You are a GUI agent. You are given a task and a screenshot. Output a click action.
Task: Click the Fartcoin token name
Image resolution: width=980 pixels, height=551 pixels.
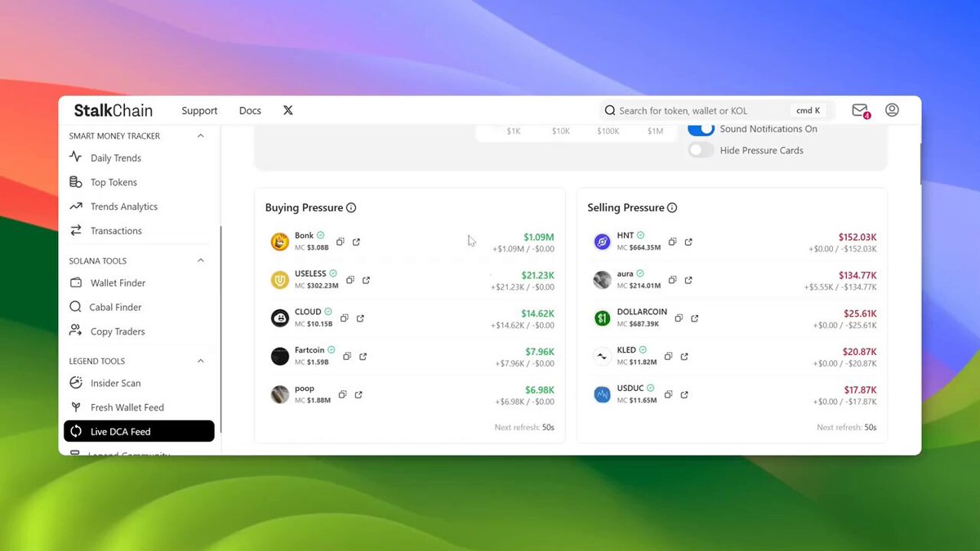310,350
